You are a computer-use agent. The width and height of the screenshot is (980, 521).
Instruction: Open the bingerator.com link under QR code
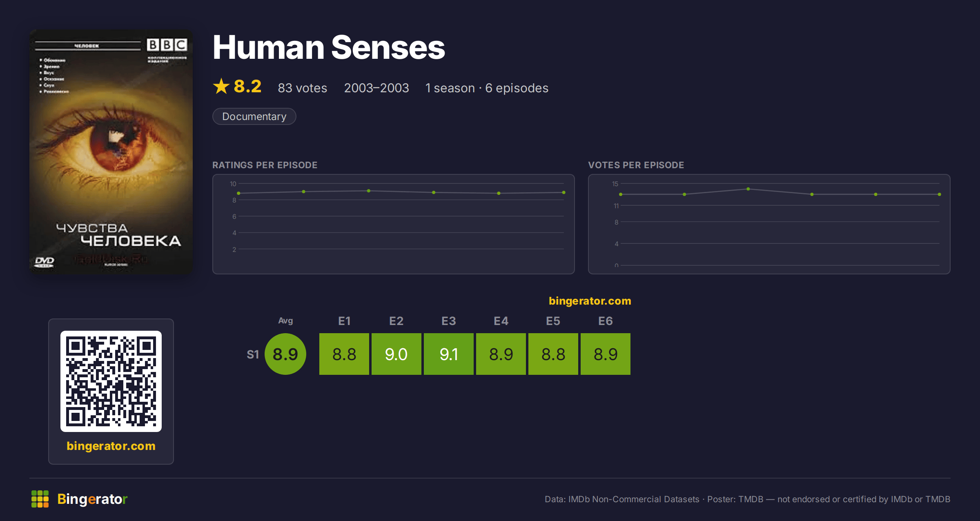[111, 446]
